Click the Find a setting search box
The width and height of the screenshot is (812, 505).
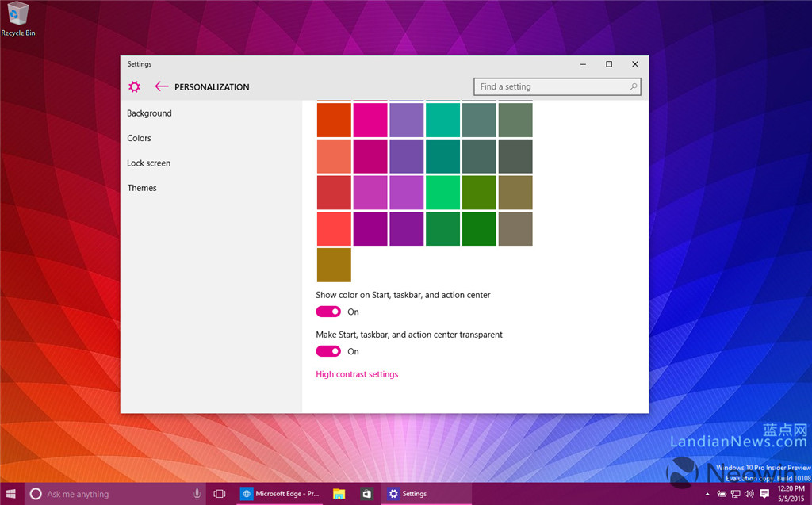pos(555,86)
